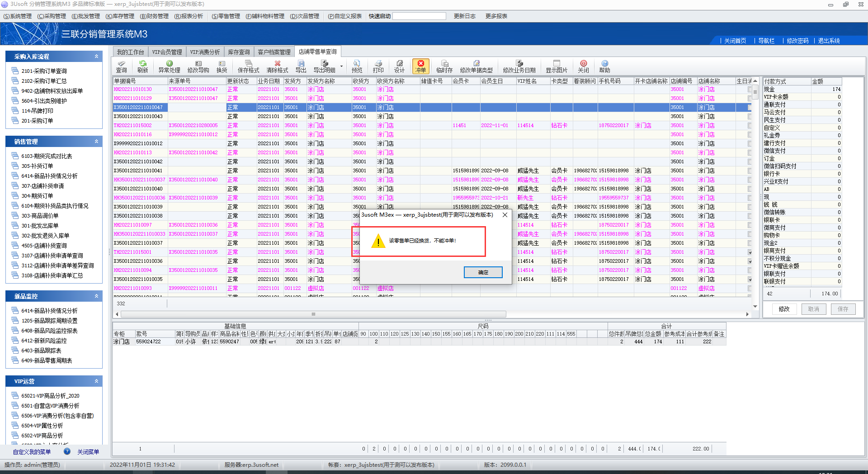This screenshot has width=868, height=474.
Task: Open 2101-采购订单查询 in sidebar
Action: (44, 71)
